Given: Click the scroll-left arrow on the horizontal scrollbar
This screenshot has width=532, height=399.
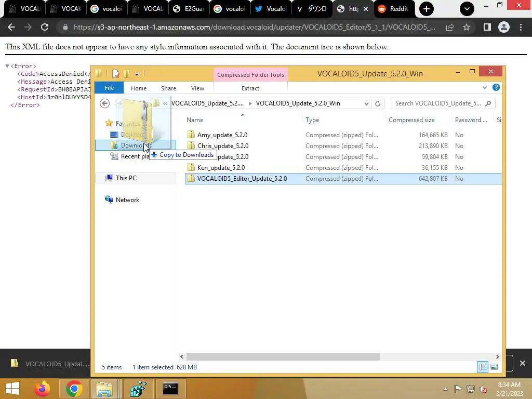Looking at the screenshot, I should point(182,356).
